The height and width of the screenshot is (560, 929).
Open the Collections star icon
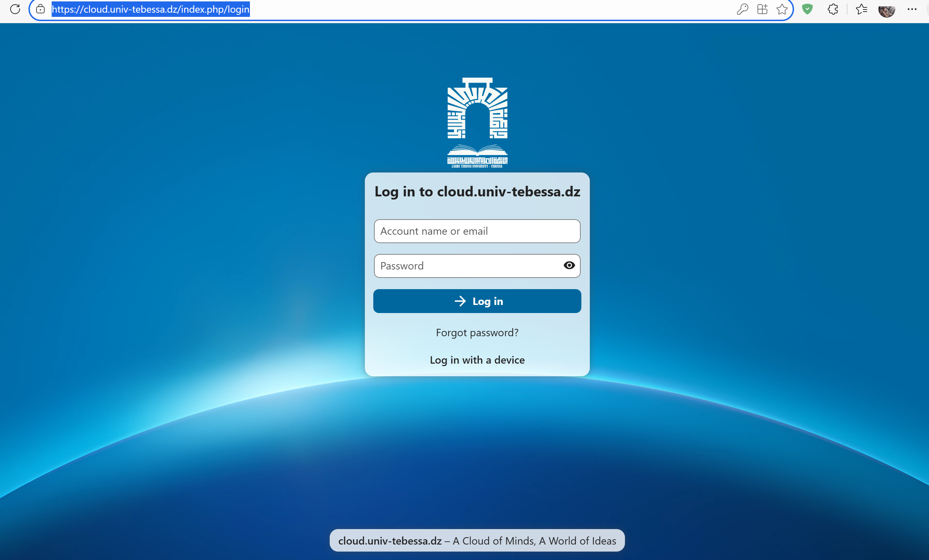(x=862, y=9)
